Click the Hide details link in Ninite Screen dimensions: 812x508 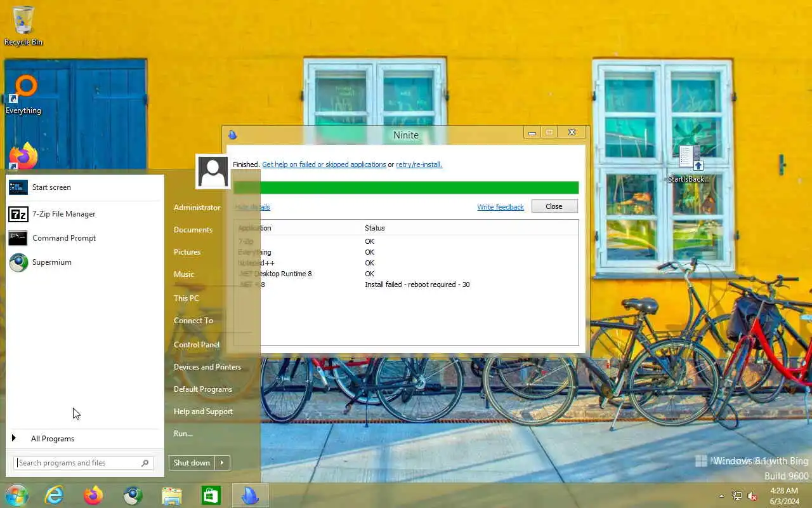[x=252, y=207]
